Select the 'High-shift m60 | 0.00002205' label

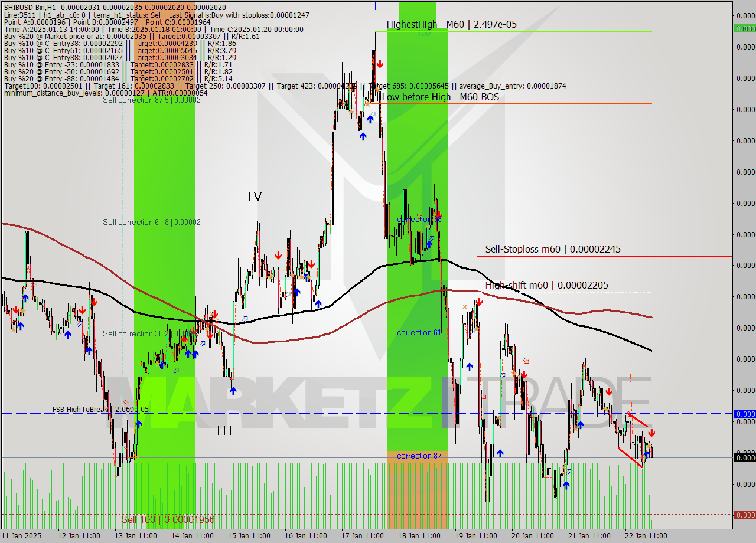click(546, 285)
